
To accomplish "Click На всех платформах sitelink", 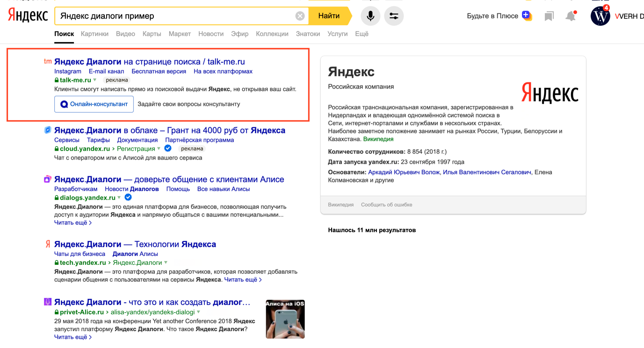I will [223, 71].
